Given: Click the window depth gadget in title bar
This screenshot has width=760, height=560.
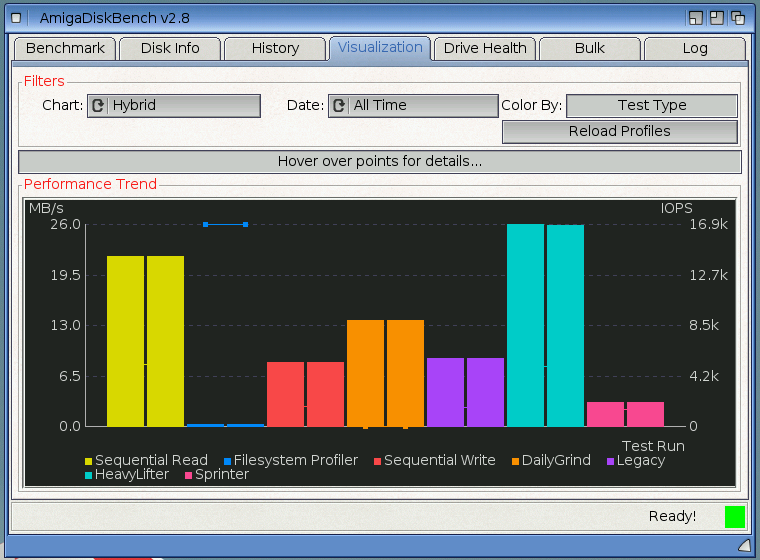Looking at the screenshot, I should [x=738, y=18].
